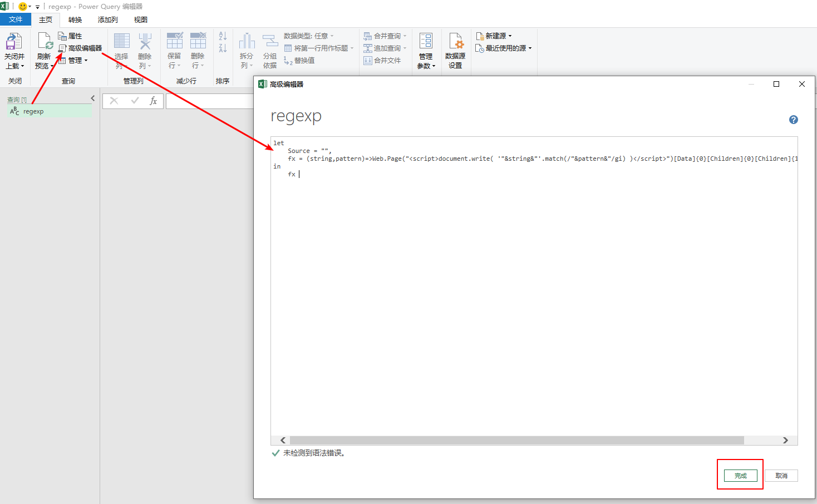Click the editor's scroll right arrow
Screen dimensions: 817x504
pos(785,440)
